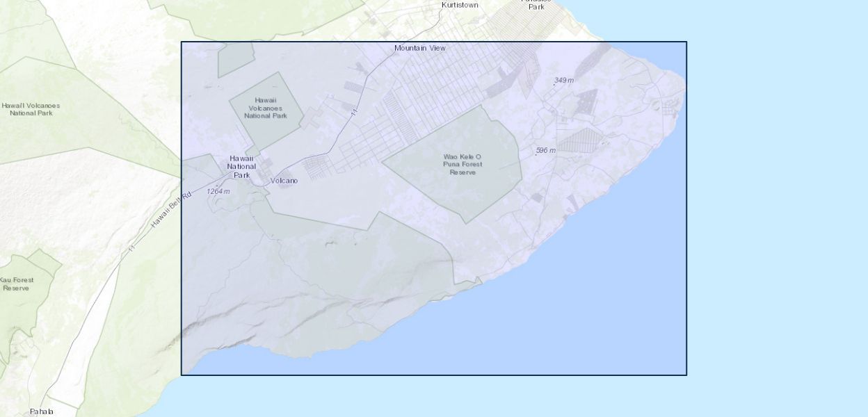Click the Hawaii Belt Rd road label
The image size is (868, 417).
coord(170,209)
